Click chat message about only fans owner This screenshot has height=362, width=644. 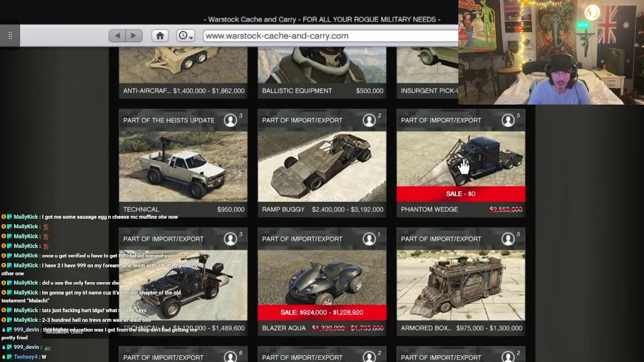point(82,283)
